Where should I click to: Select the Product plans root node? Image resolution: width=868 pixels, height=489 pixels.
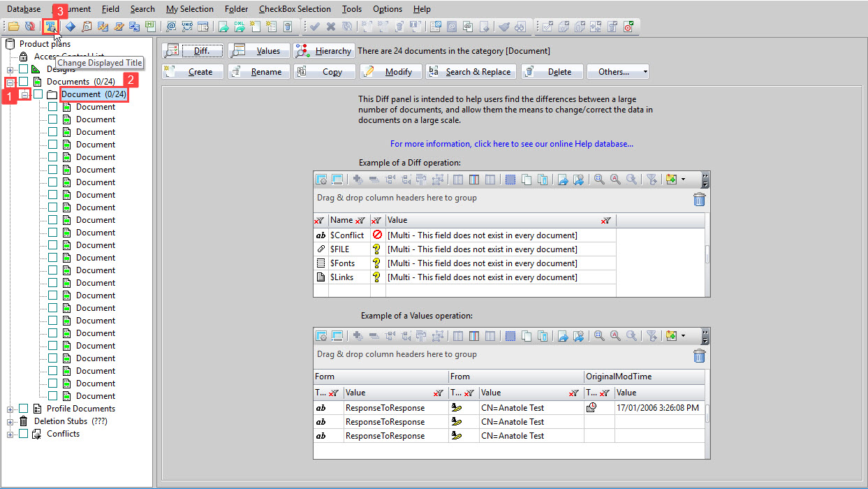[45, 44]
